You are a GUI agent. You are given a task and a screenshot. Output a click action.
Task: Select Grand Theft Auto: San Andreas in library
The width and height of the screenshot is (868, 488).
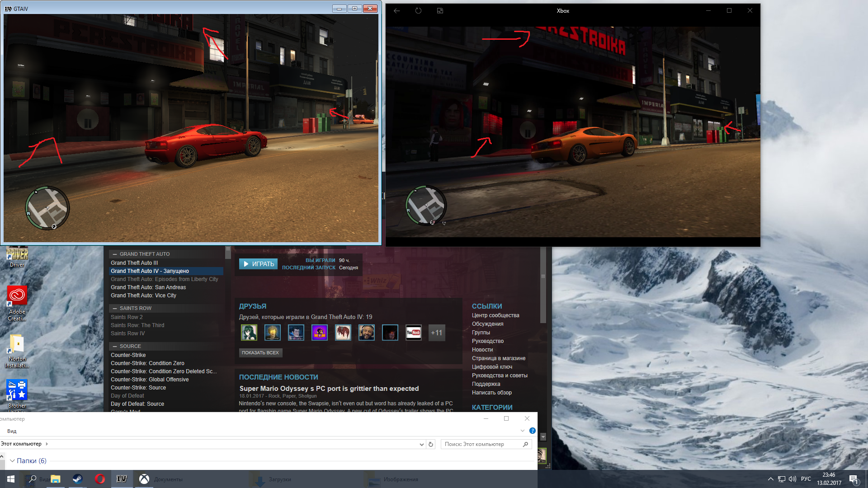[x=148, y=287]
